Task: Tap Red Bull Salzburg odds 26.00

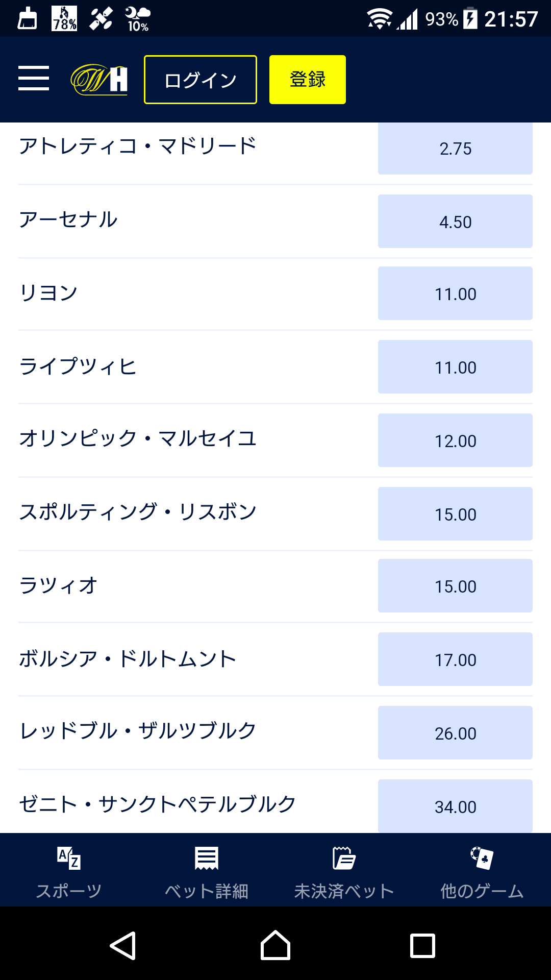Action: [455, 733]
